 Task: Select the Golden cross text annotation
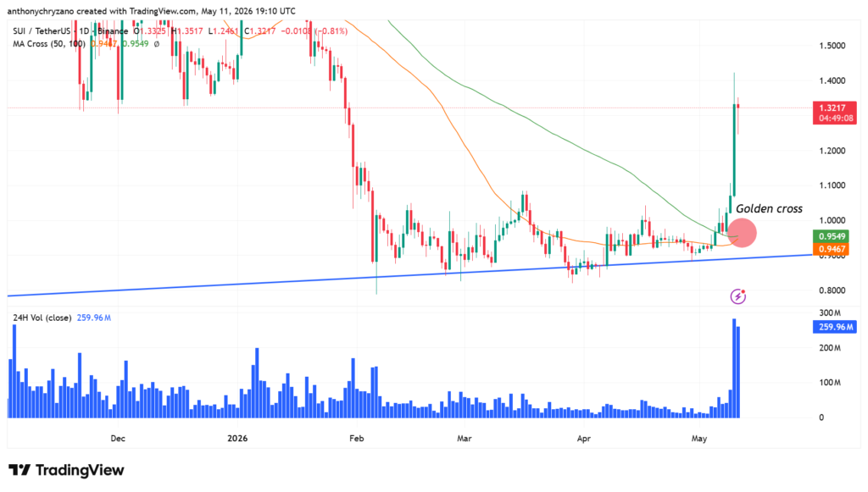(769, 209)
